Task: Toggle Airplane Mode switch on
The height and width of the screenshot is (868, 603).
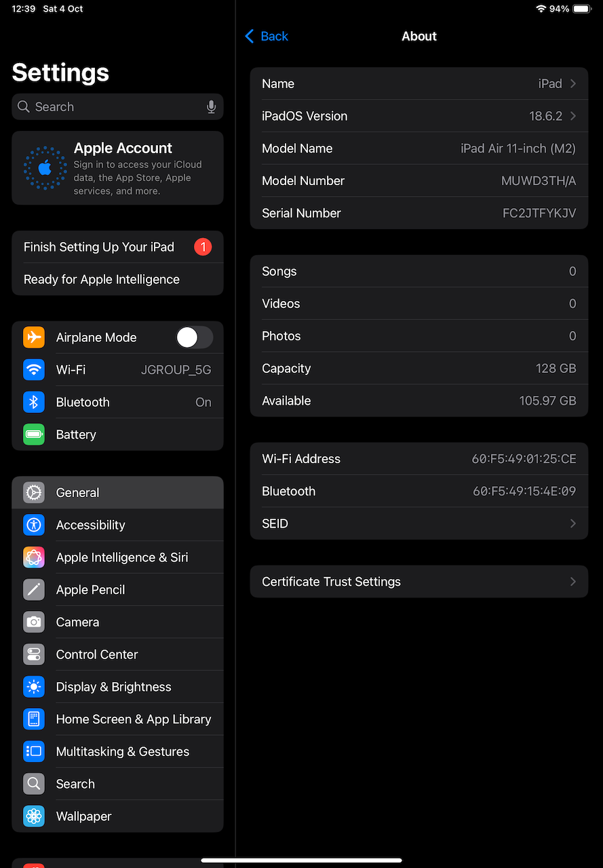Action: pyautogui.click(x=194, y=337)
